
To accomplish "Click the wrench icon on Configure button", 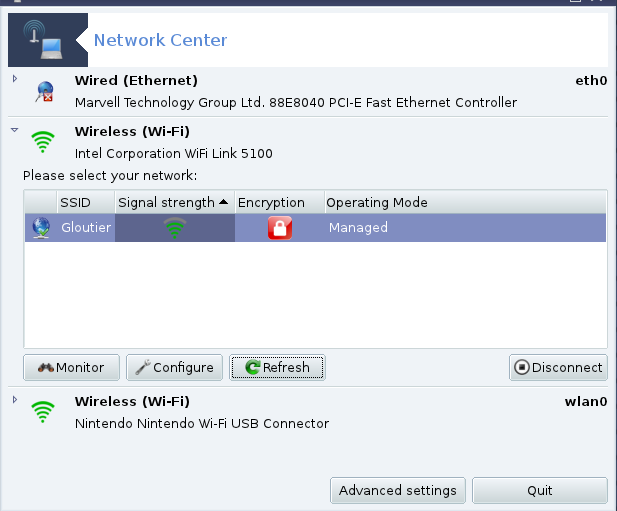I will coord(143,367).
